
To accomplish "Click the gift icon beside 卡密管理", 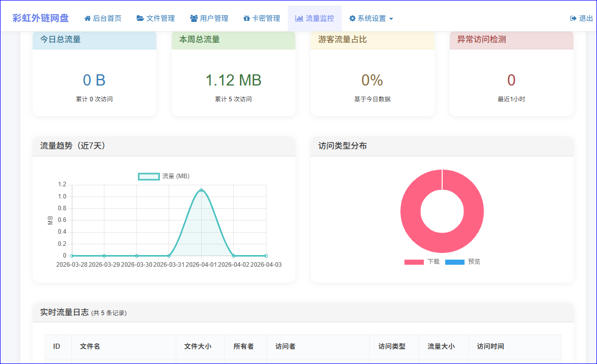I will pos(247,18).
